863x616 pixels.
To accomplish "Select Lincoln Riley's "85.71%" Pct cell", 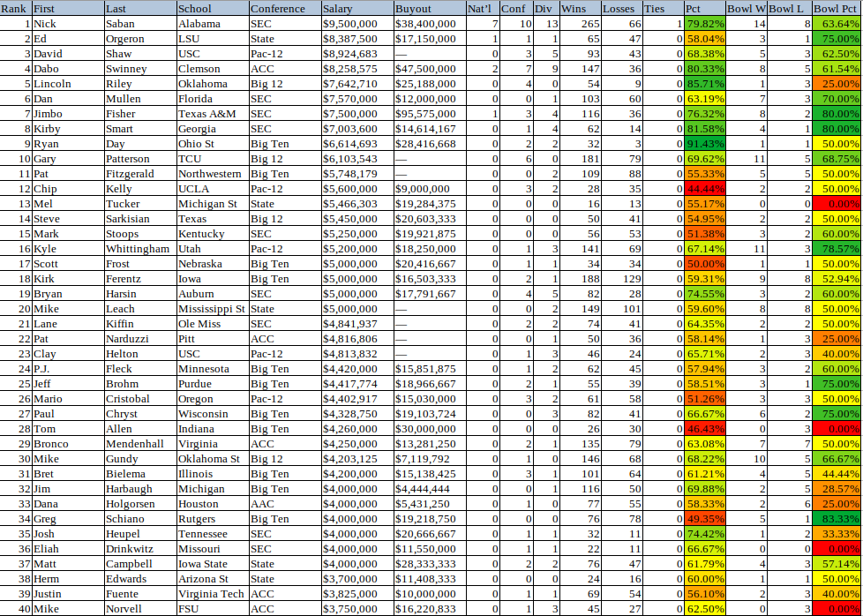I will point(705,84).
